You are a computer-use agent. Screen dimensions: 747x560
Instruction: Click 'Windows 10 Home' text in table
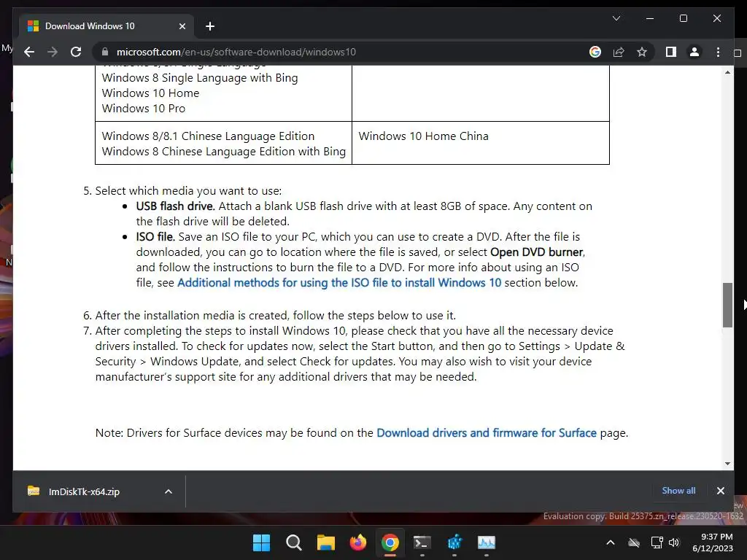point(150,93)
